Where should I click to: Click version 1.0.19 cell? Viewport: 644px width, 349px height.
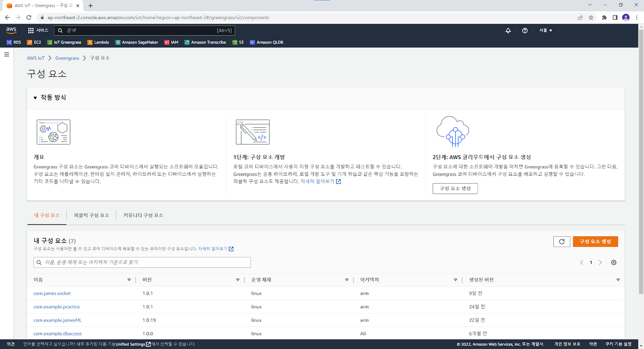point(149,320)
